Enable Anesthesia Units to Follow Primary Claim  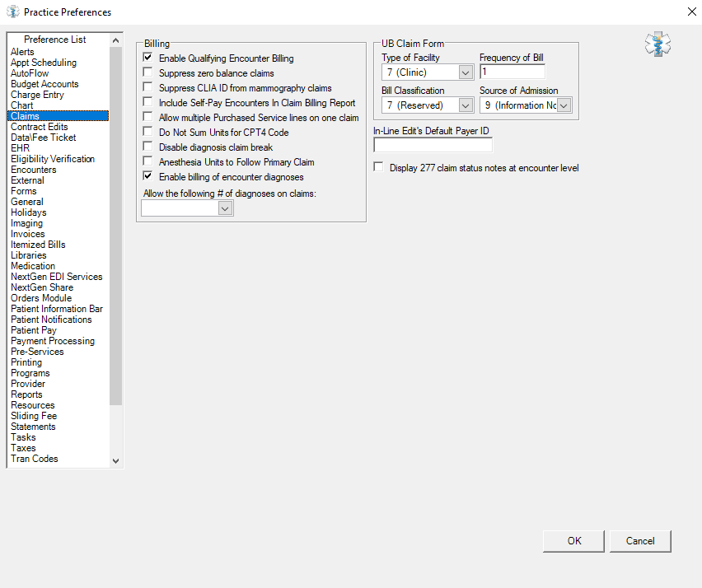[x=147, y=161]
